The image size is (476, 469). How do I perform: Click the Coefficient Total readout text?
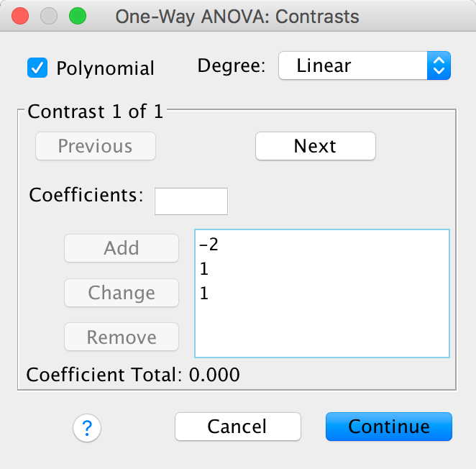(x=133, y=375)
